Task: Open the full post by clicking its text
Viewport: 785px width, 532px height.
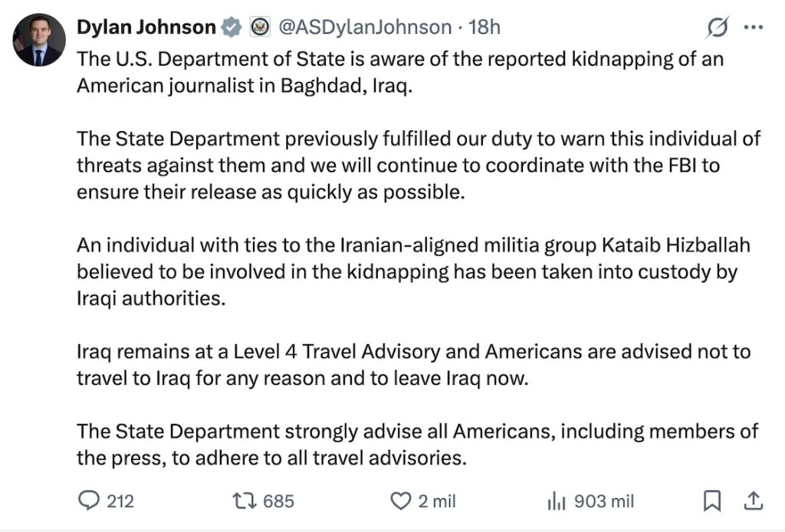Action: 383,261
